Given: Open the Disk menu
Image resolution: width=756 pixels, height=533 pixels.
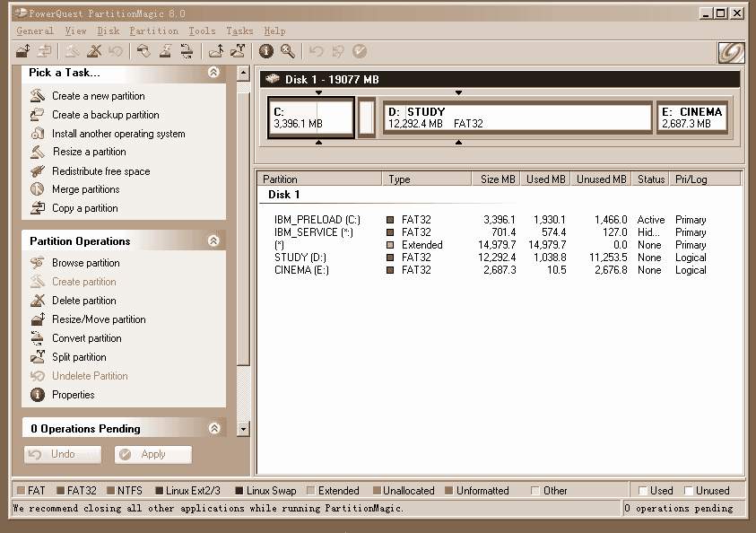Looking at the screenshot, I should tap(109, 31).
